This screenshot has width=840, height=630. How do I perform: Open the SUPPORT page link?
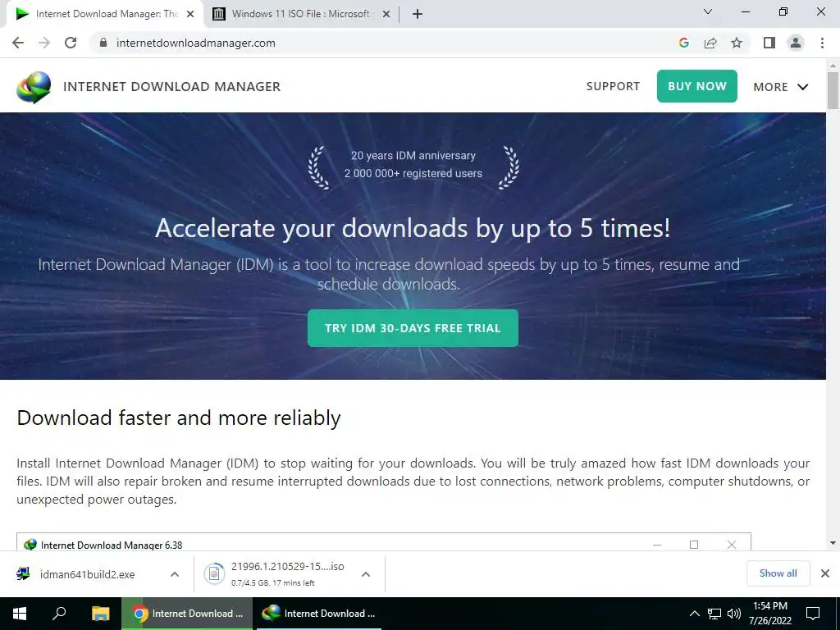pyautogui.click(x=613, y=86)
